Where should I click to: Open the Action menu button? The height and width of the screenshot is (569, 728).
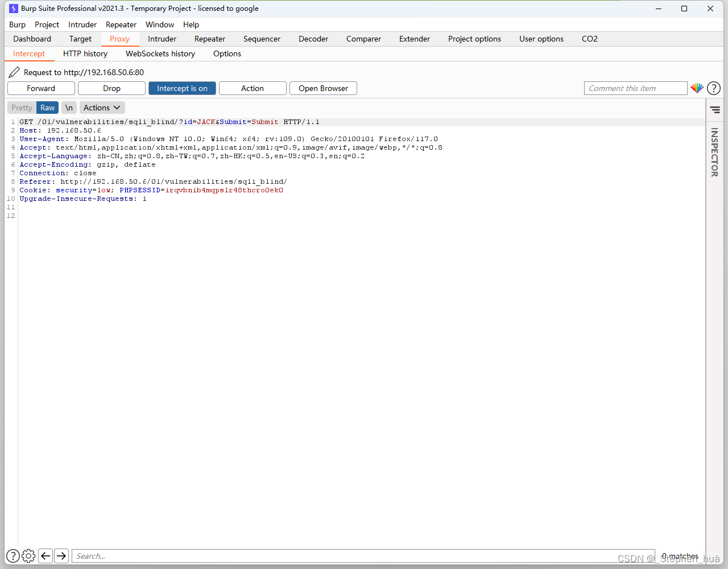tap(253, 88)
